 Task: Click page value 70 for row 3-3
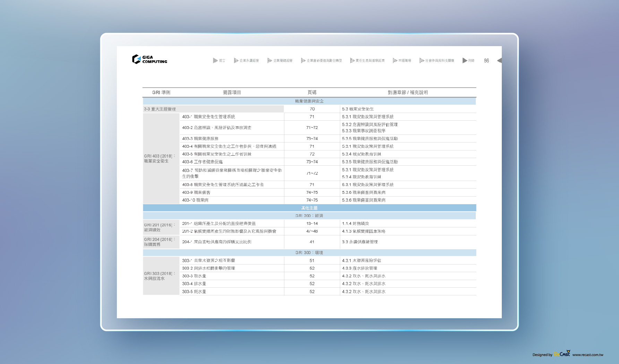[x=312, y=109]
